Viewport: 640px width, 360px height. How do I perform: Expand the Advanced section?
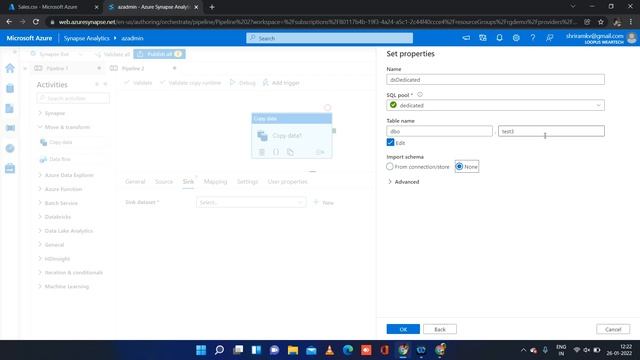coord(404,182)
